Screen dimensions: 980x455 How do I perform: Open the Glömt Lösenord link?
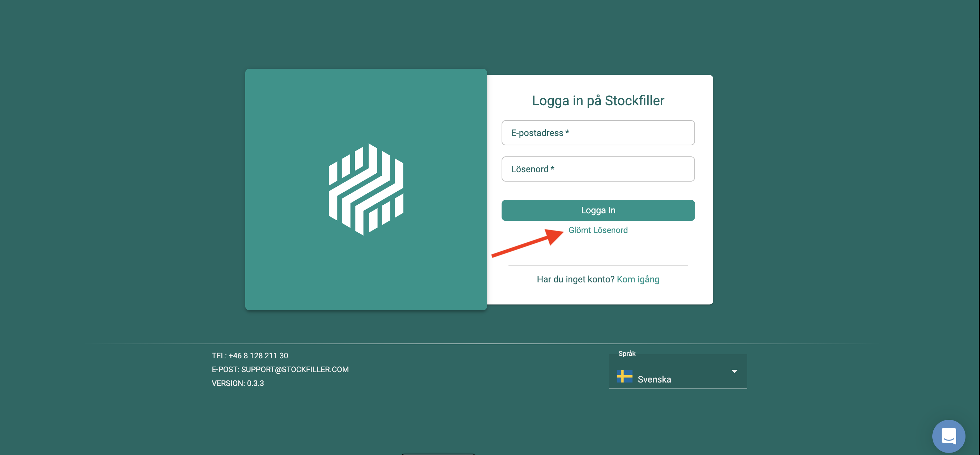coord(598,230)
